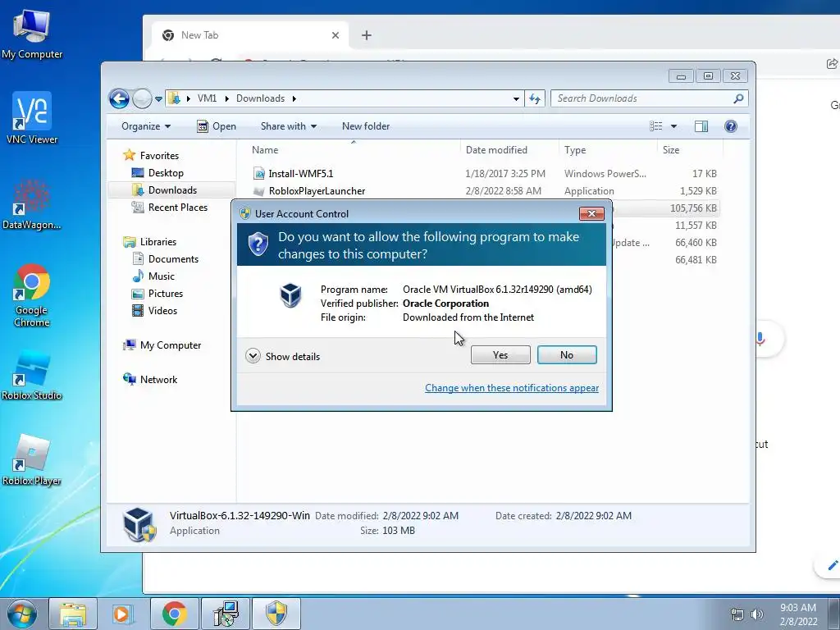840x630 pixels.
Task: Open My Computer desktop icon
Action: tap(32, 34)
